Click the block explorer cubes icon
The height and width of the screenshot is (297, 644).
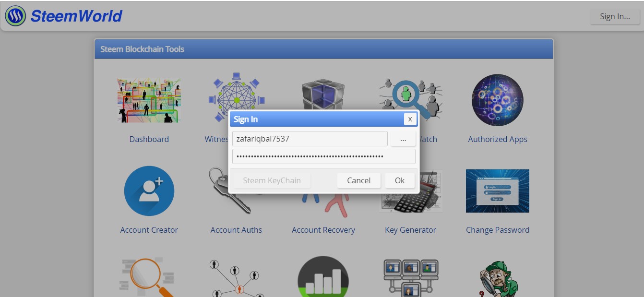(323, 94)
